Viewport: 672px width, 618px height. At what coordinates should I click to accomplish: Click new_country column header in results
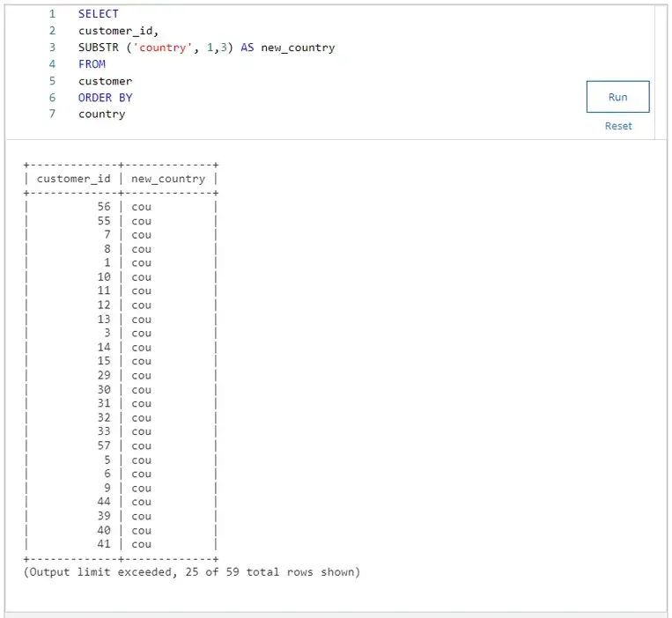coord(168,179)
